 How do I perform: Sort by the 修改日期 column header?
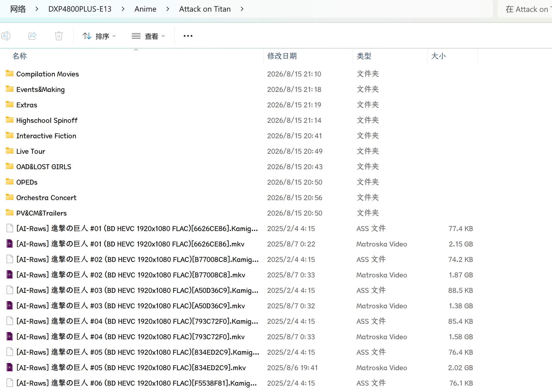coord(282,56)
